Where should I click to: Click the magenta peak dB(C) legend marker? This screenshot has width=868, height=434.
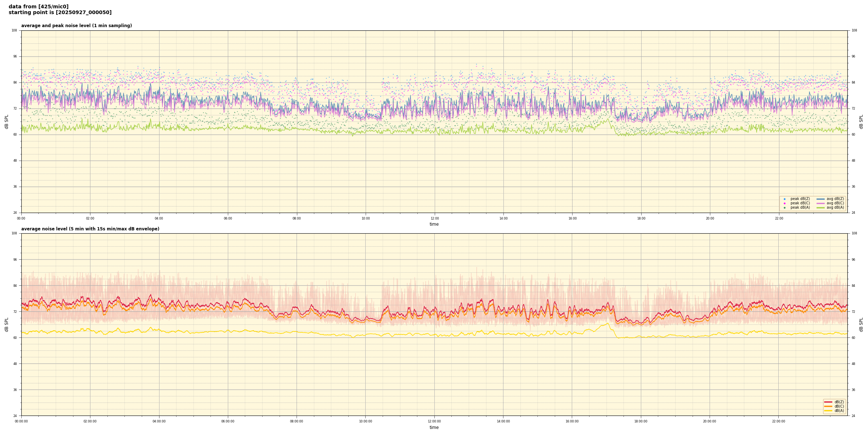pos(784,203)
